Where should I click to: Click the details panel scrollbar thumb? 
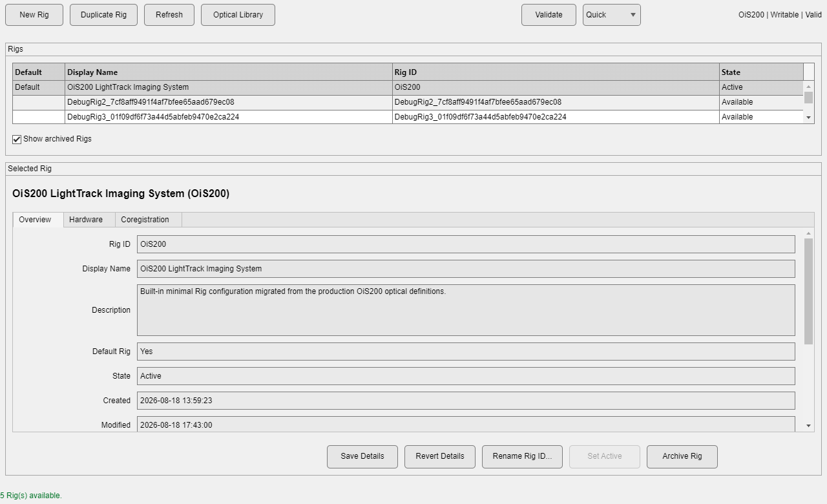[x=809, y=291]
